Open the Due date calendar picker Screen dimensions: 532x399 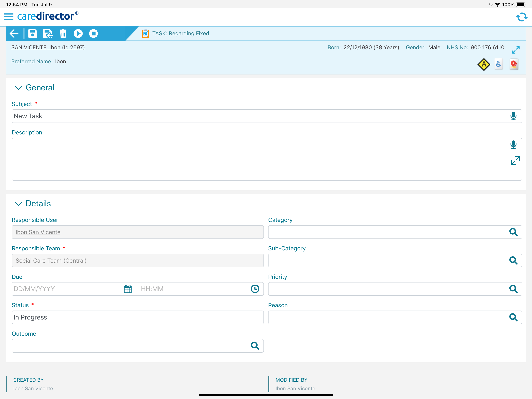pos(128,289)
